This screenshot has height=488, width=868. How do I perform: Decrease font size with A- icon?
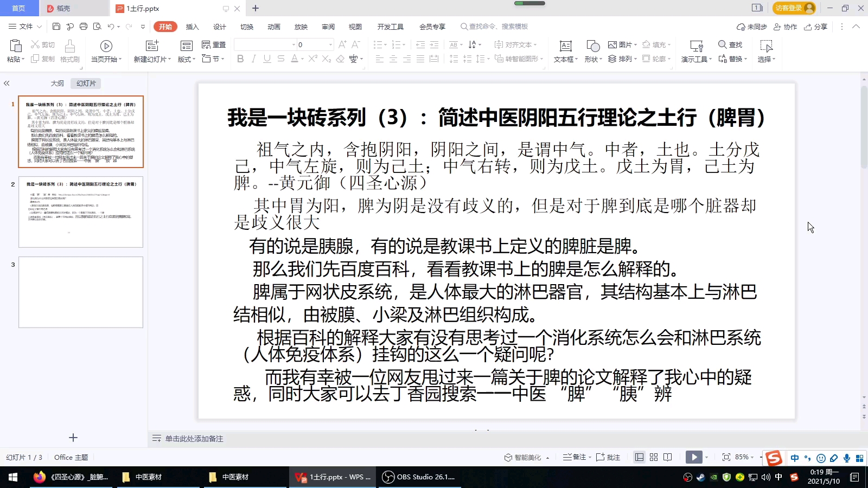pos(356,44)
